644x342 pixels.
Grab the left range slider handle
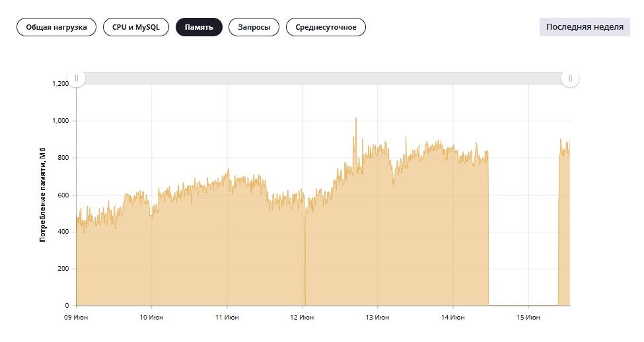(77, 78)
